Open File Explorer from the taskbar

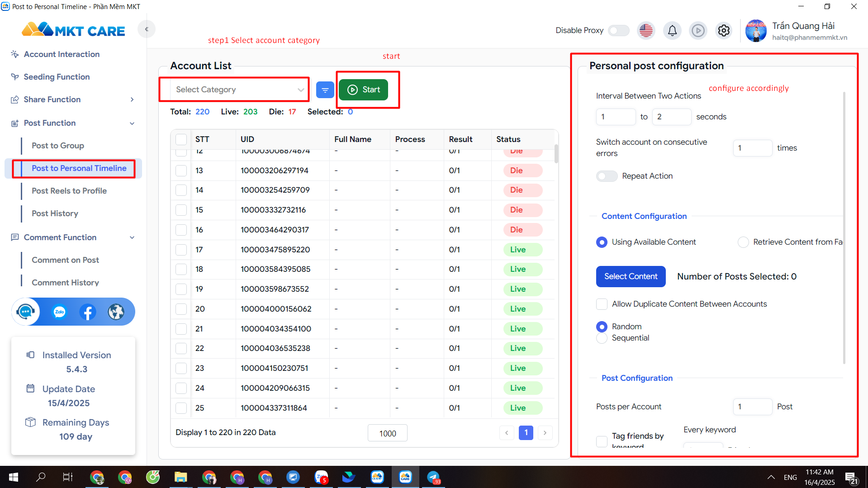click(181, 477)
